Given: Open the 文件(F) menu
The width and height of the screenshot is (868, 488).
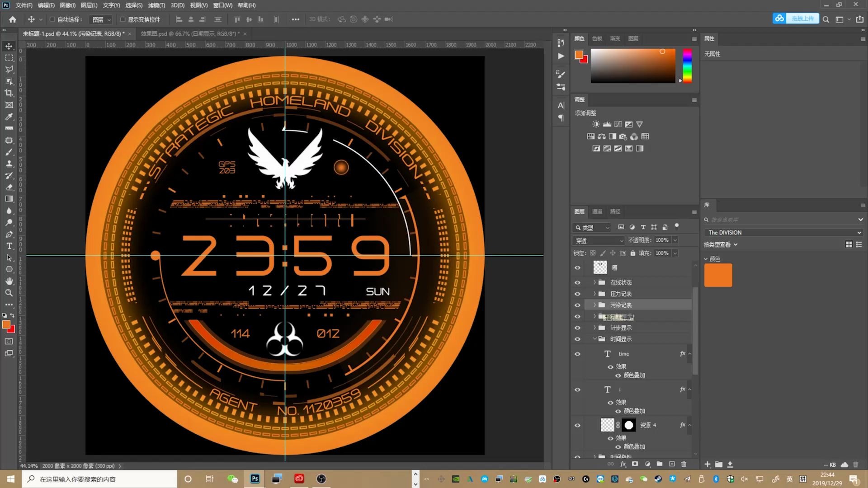Looking at the screenshot, I should (x=24, y=5).
